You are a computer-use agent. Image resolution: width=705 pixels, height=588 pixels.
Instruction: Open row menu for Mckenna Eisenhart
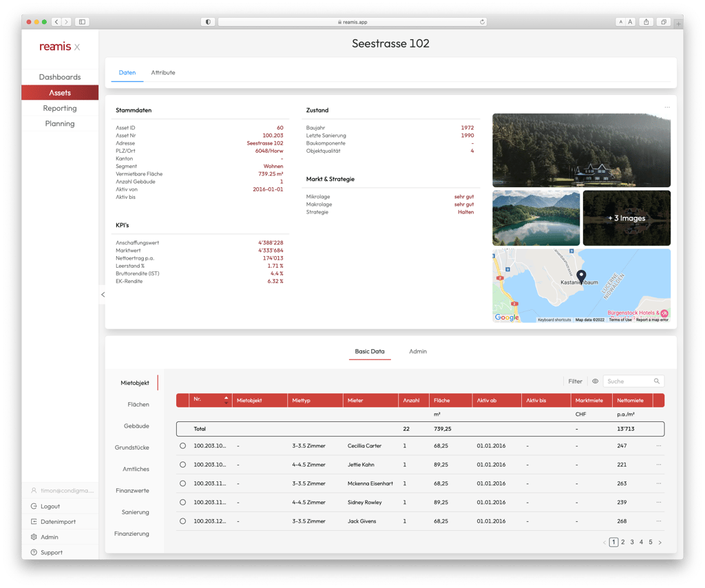659,483
